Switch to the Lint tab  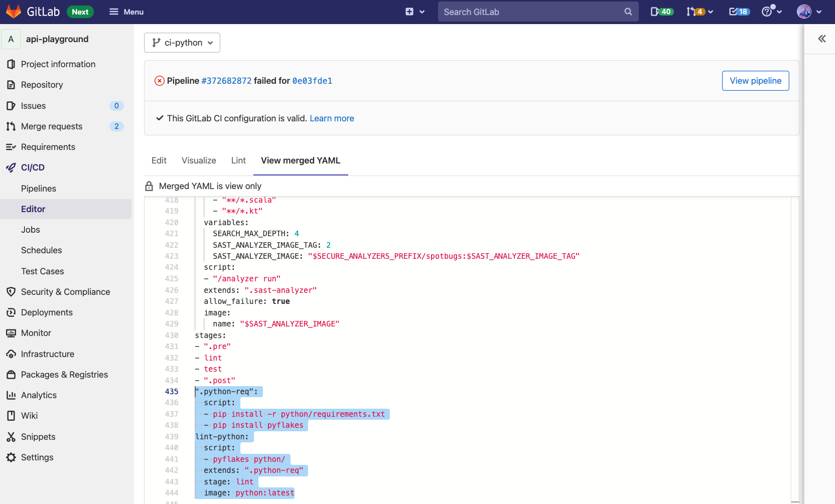[x=238, y=160]
